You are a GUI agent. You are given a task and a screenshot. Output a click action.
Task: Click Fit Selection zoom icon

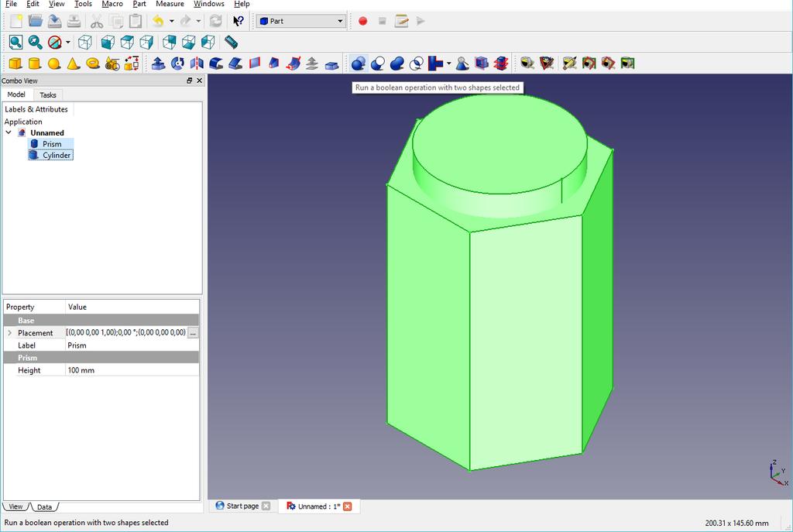(35, 43)
